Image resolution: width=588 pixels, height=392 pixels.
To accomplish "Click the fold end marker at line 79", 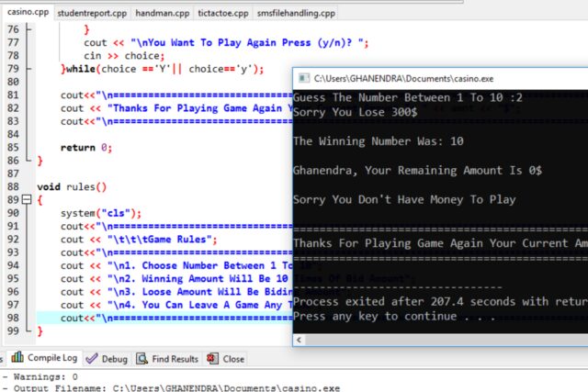I will tap(28, 69).
